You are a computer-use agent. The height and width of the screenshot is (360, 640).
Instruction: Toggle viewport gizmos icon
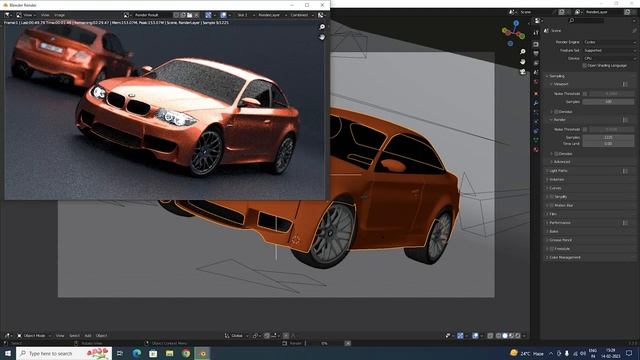[460, 336]
